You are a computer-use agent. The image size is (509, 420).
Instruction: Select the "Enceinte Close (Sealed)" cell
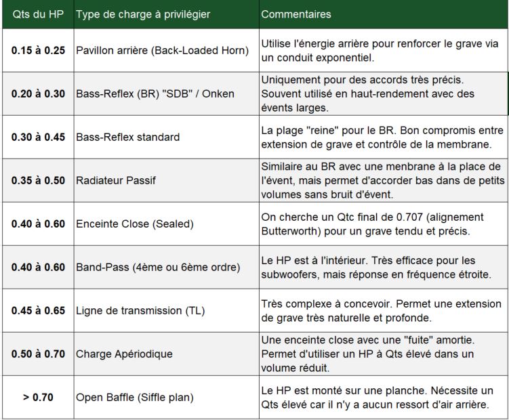tap(135, 224)
